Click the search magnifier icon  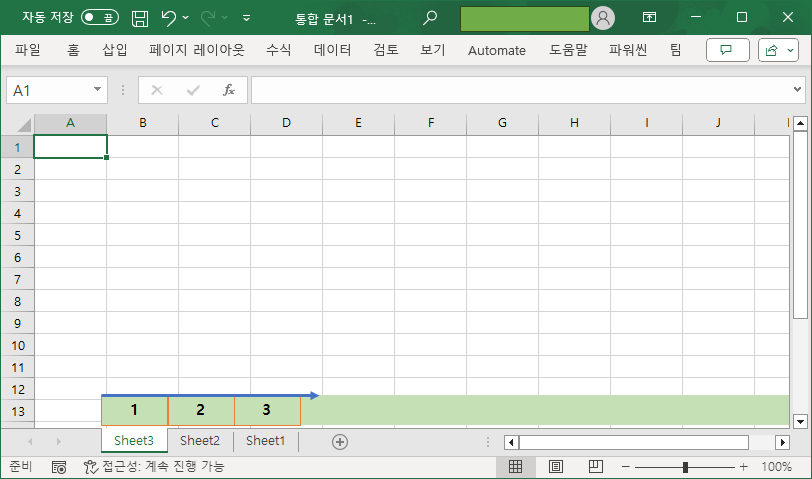(430, 18)
